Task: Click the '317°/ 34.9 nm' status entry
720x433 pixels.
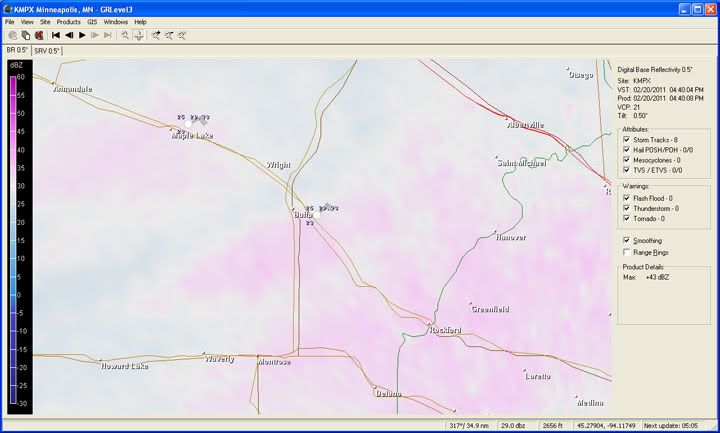Action: coord(469,426)
